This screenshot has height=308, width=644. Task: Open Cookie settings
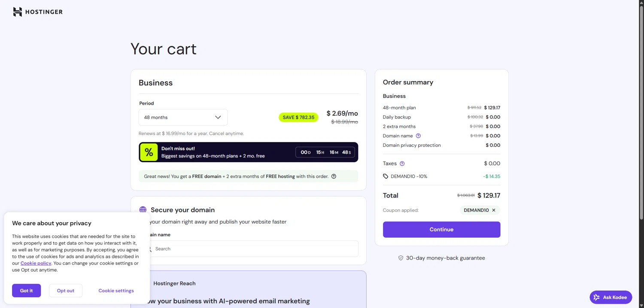click(x=116, y=290)
